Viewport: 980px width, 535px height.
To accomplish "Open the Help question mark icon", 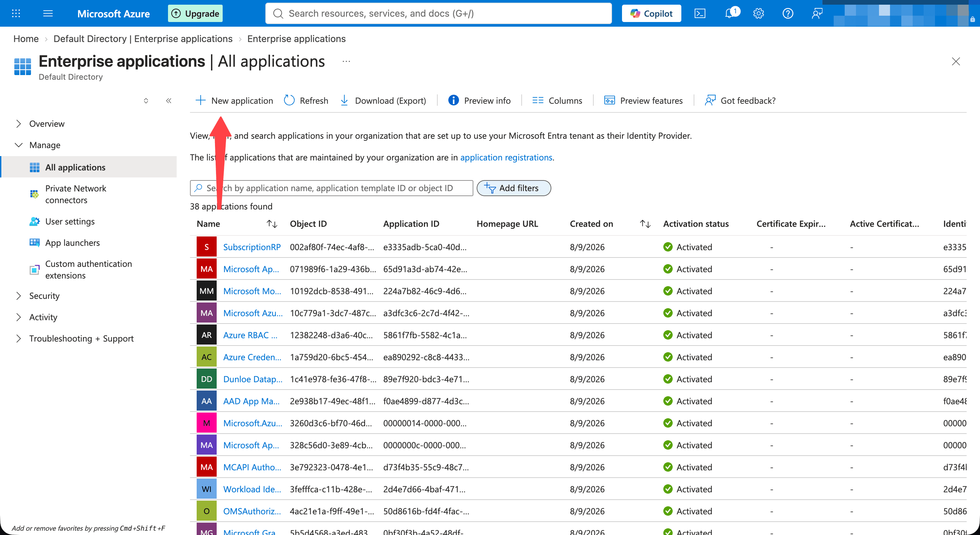I will tap(787, 13).
